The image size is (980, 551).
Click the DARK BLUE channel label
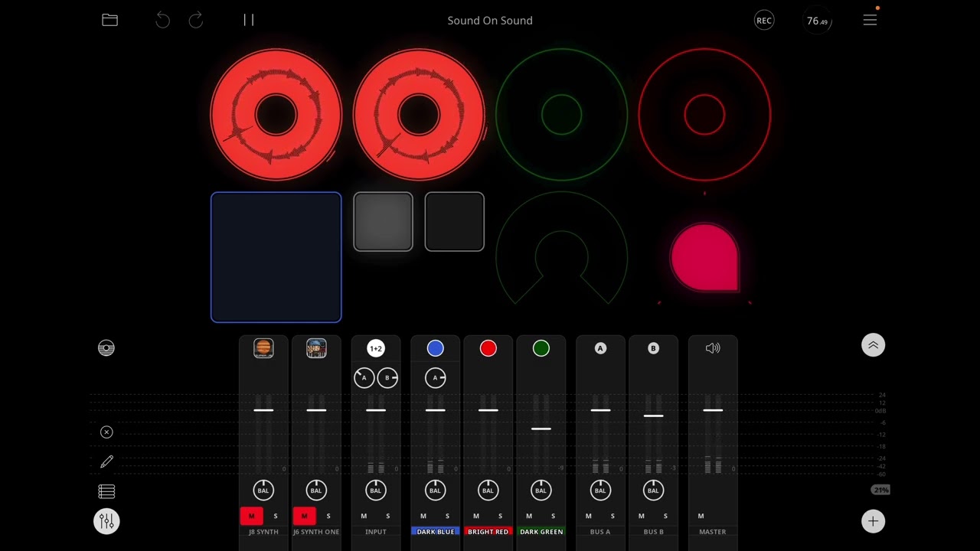point(436,531)
